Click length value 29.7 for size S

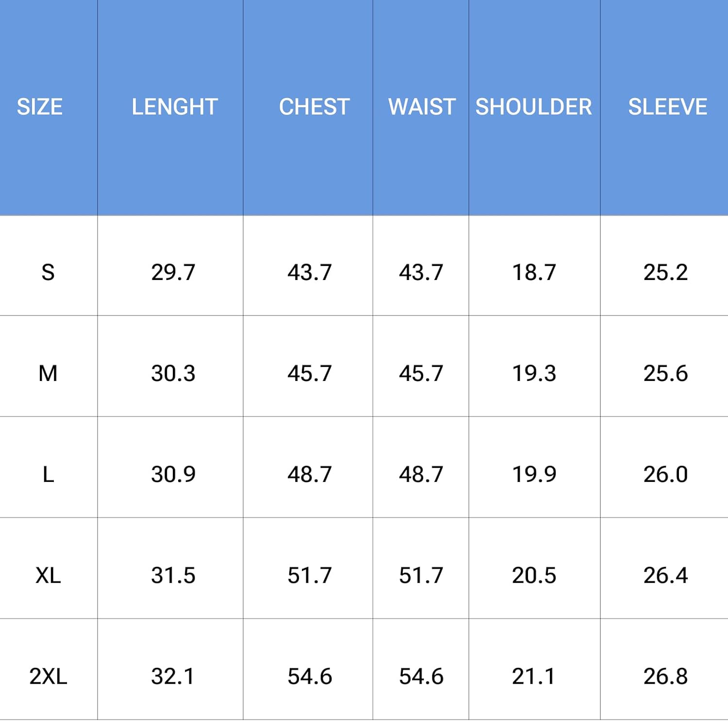pyautogui.click(x=173, y=272)
